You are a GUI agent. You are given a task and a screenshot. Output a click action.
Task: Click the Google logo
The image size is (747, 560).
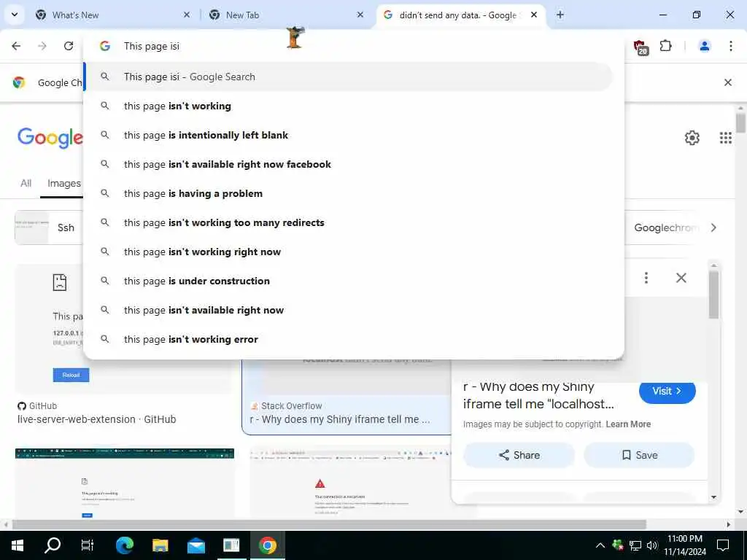(x=50, y=138)
